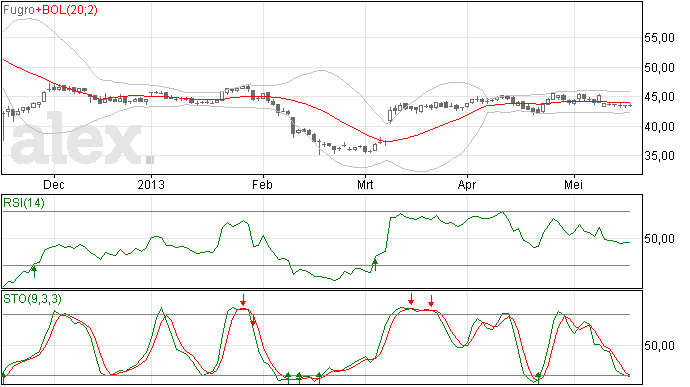The height and width of the screenshot is (387, 690).
Task: Click the Fugro chart title label
Action: pos(19,10)
